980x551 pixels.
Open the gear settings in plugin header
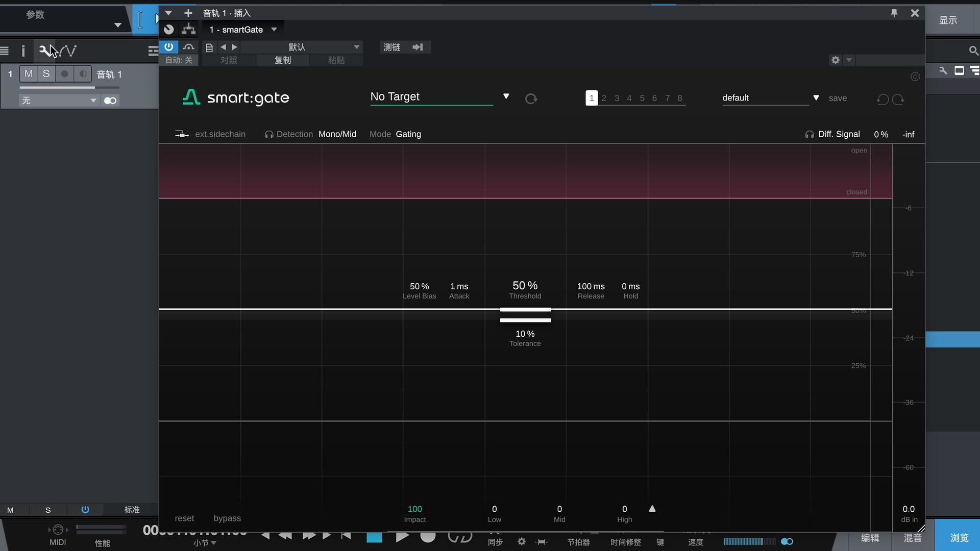[x=836, y=60]
